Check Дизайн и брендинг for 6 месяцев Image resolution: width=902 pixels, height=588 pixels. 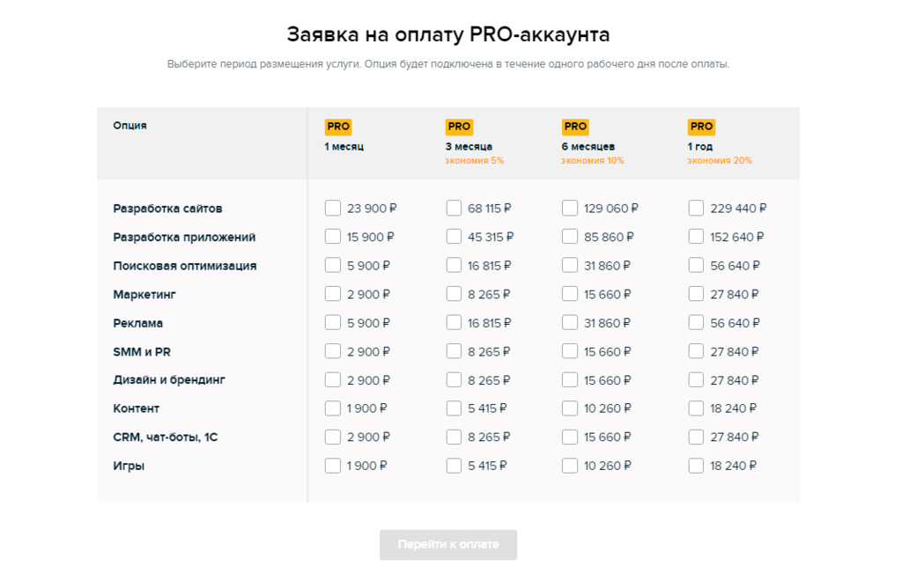click(x=570, y=380)
